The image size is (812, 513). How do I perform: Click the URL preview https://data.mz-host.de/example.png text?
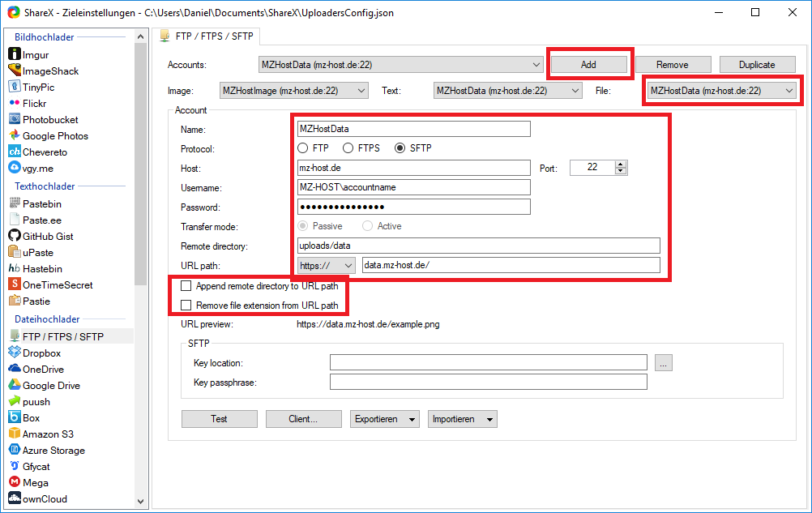point(368,324)
